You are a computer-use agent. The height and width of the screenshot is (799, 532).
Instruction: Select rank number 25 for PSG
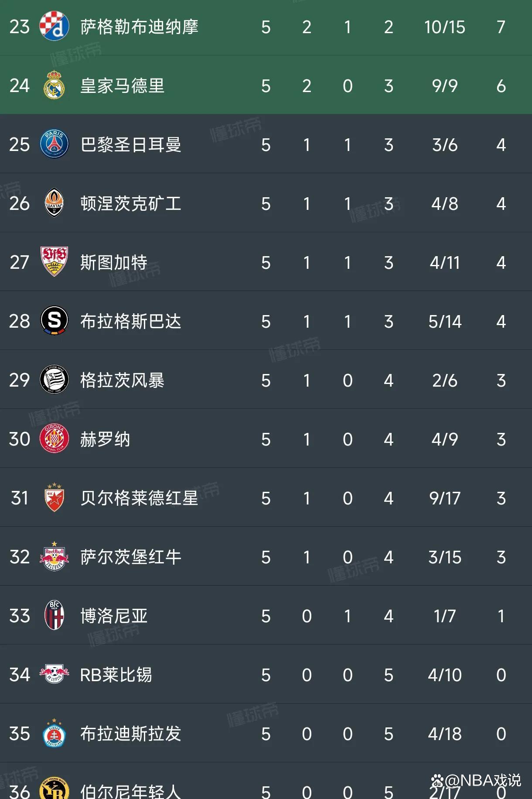18,145
